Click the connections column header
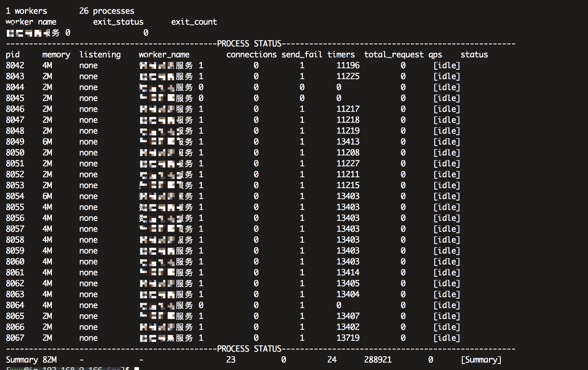Viewport: 588px width, 370px height. 252,54
